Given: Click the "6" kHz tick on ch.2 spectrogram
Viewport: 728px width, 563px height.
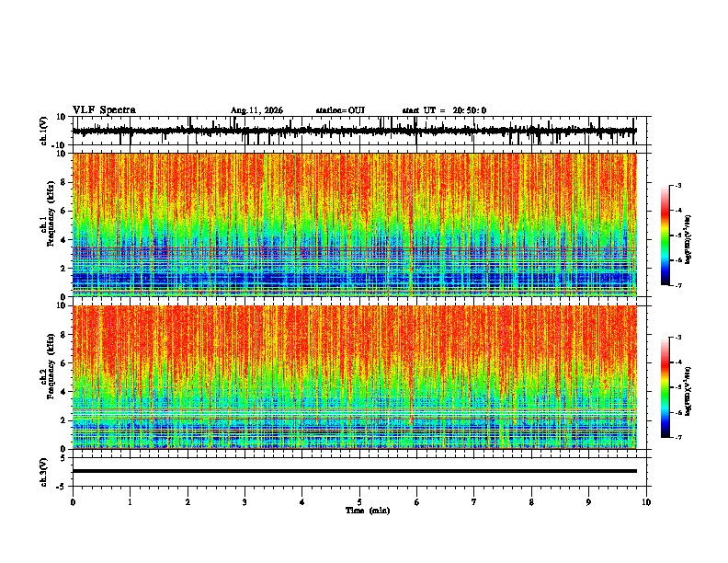Looking at the screenshot, I should [x=63, y=363].
